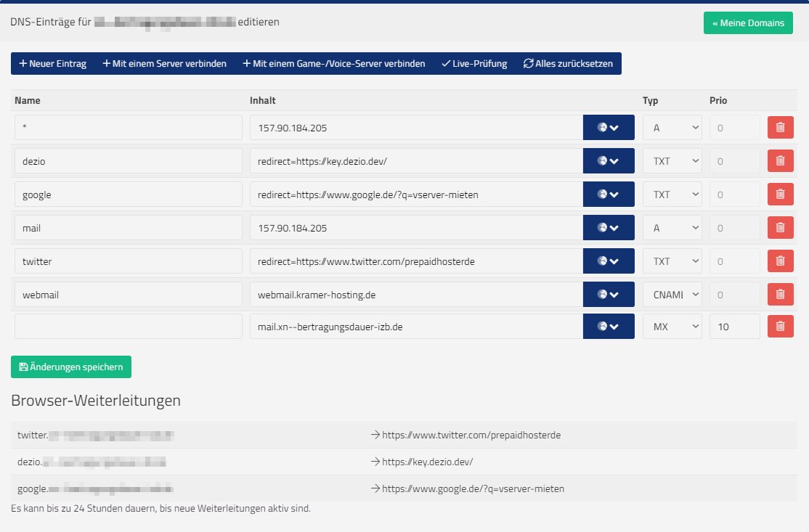Click the empty name field of MX record
809x532 pixels.
click(129, 327)
